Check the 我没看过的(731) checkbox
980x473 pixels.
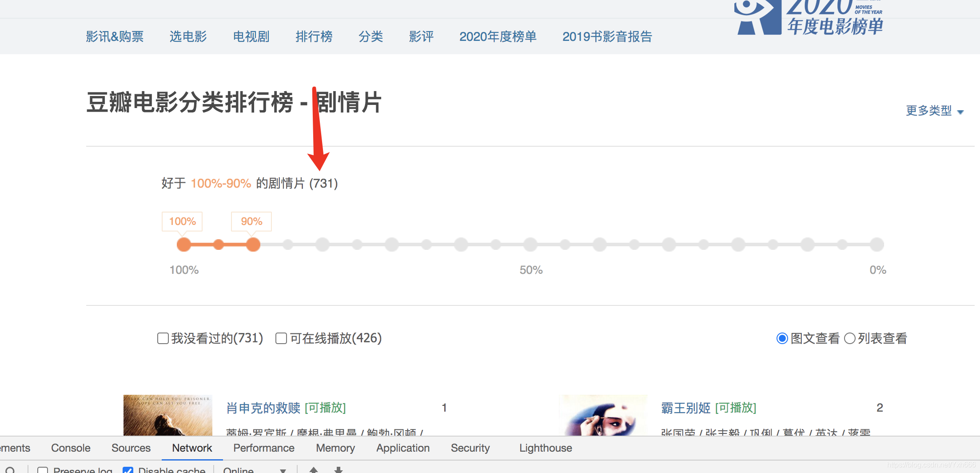[x=163, y=339]
